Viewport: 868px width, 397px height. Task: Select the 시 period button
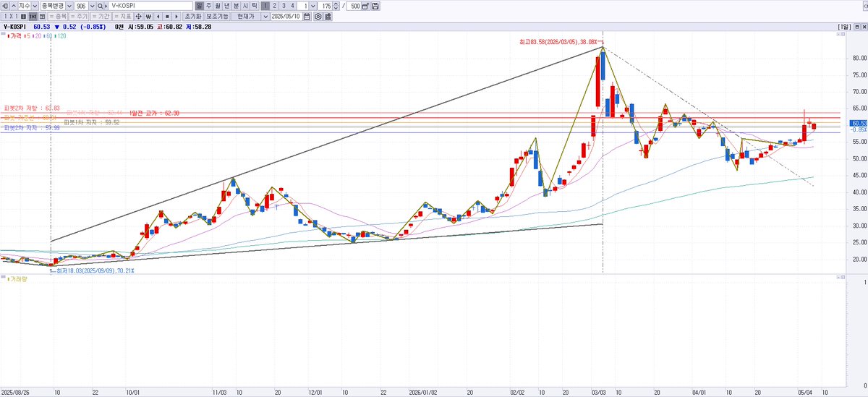tap(244, 6)
